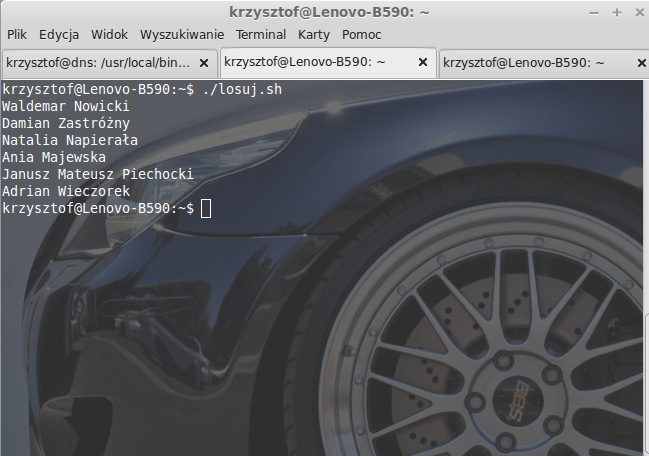This screenshot has width=649, height=456.
Task: Click the window title krzysztof@Lenovo-B590: ~
Action: (329, 12)
